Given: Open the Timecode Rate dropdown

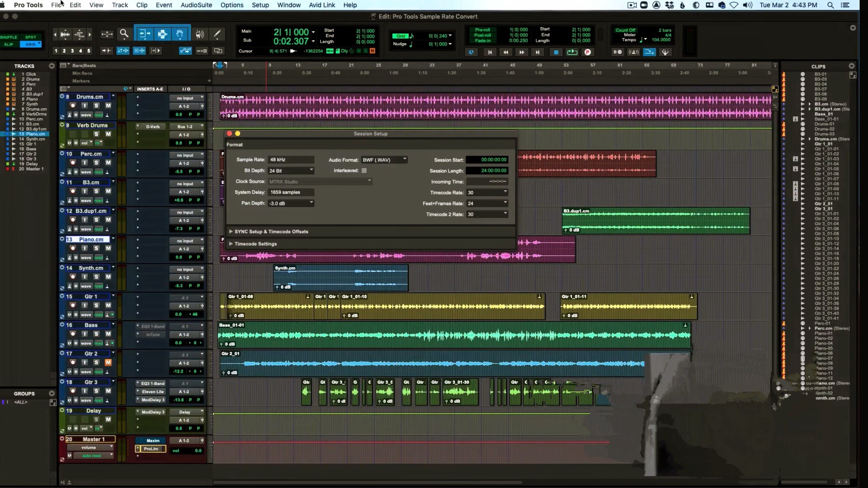Looking at the screenshot, I should coord(487,192).
